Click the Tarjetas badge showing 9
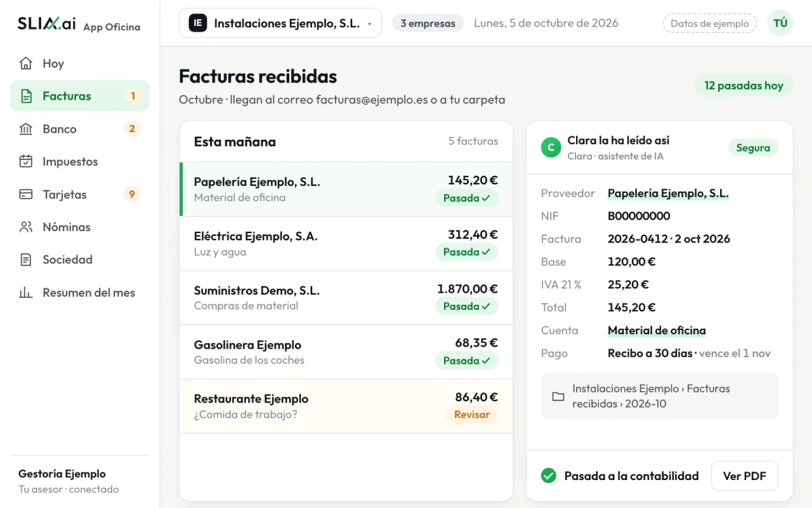812x508 pixels. pos(132,194)
